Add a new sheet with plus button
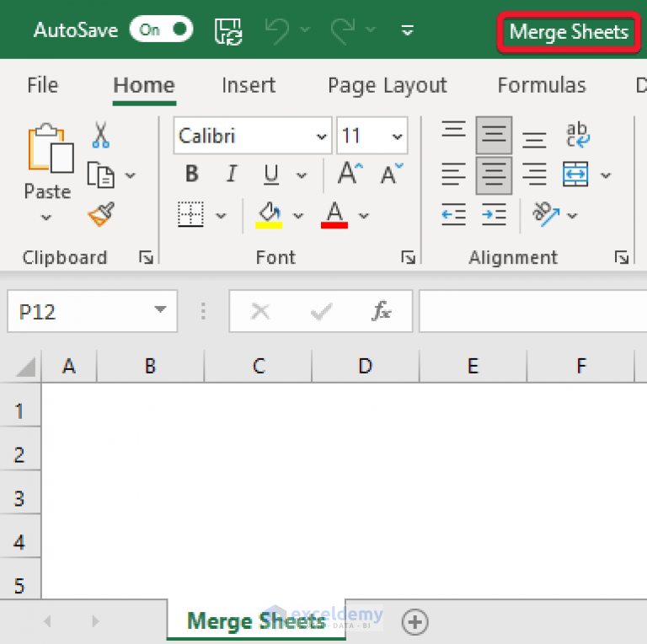This screenshot has height=644, width=647. 415,622
